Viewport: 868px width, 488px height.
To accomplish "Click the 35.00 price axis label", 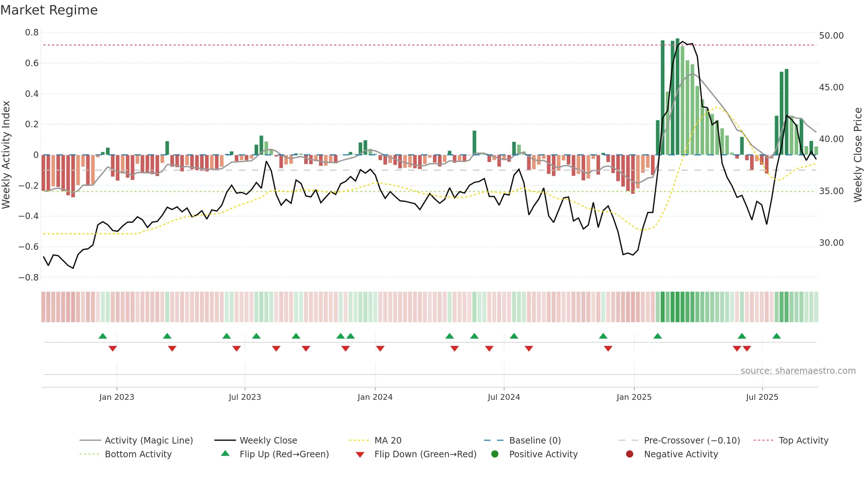I will [x=831, y=191].
